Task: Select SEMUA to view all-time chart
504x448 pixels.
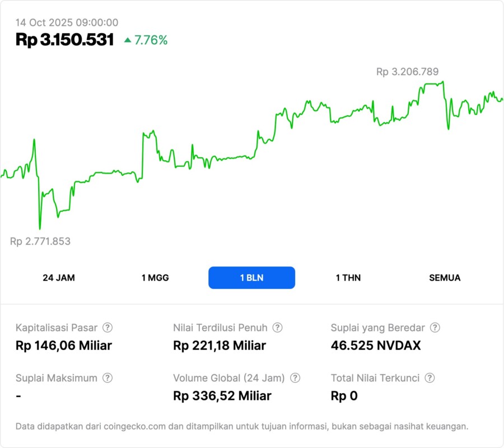Action: coord(445,278)
